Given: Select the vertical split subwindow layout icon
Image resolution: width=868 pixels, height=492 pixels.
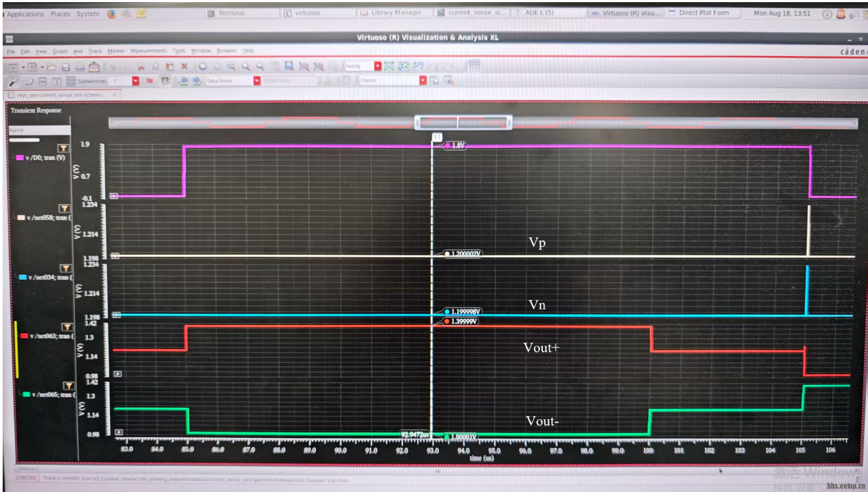Looking at the screenshot, I should (x=56, y=81).
